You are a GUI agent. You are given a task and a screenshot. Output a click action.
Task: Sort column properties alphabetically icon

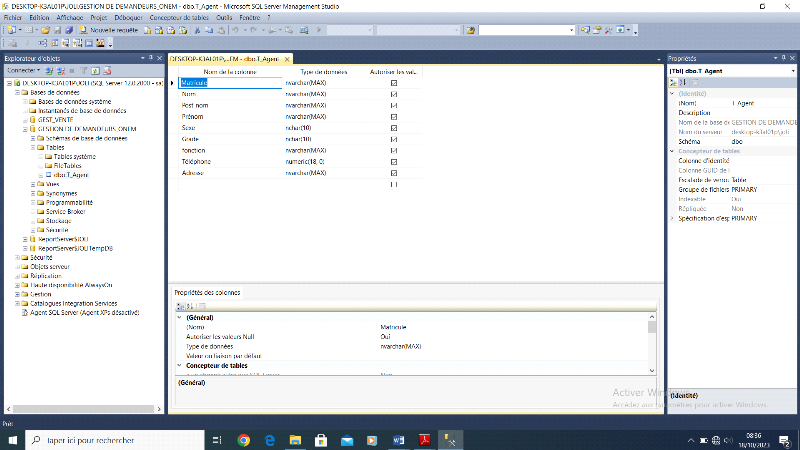coord(190,306)
